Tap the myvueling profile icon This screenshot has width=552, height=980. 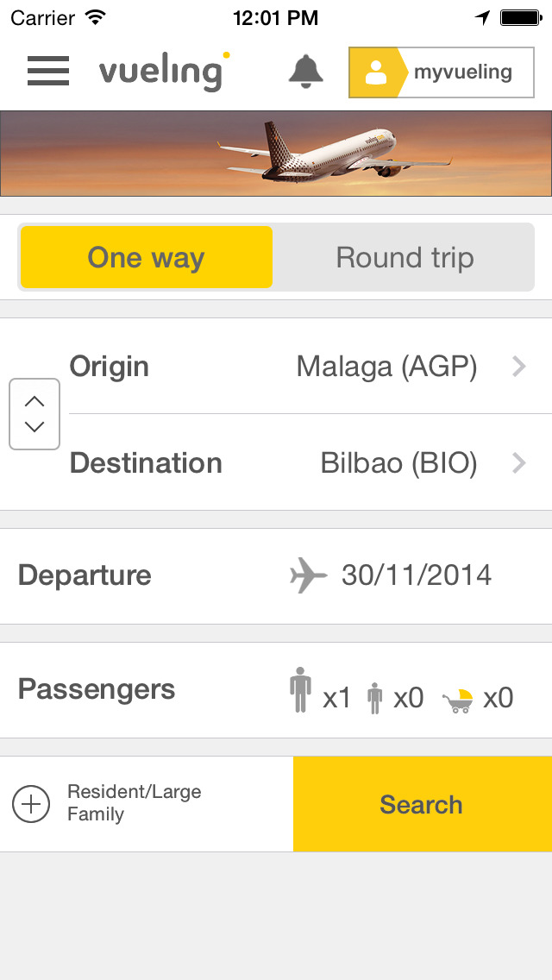pyautogui.click(x=376, y=72)
